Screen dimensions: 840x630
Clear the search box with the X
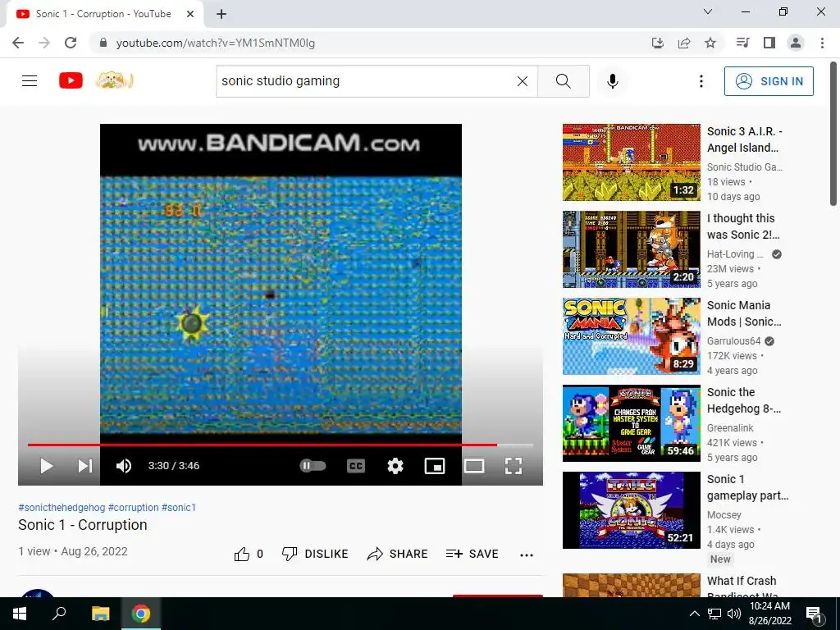point(523,81)
